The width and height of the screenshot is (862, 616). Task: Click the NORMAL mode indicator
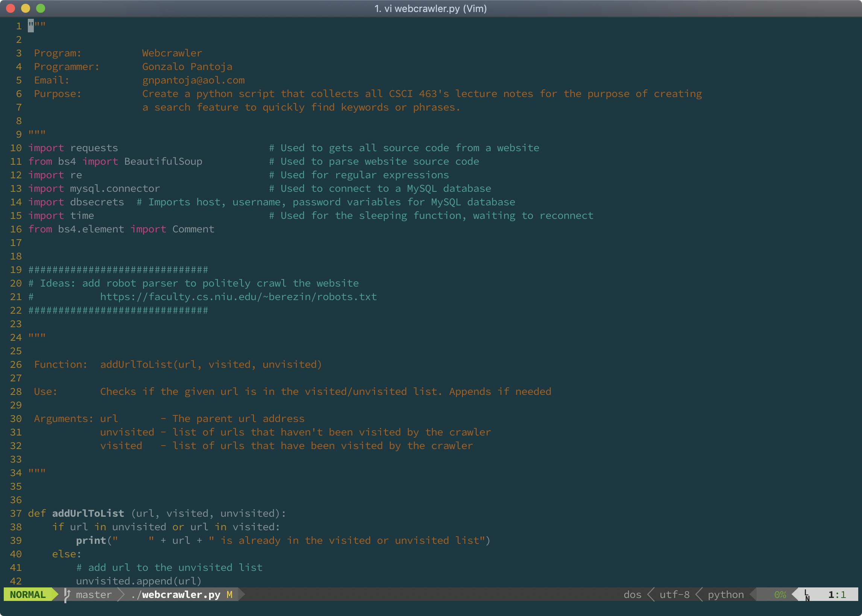28,595
